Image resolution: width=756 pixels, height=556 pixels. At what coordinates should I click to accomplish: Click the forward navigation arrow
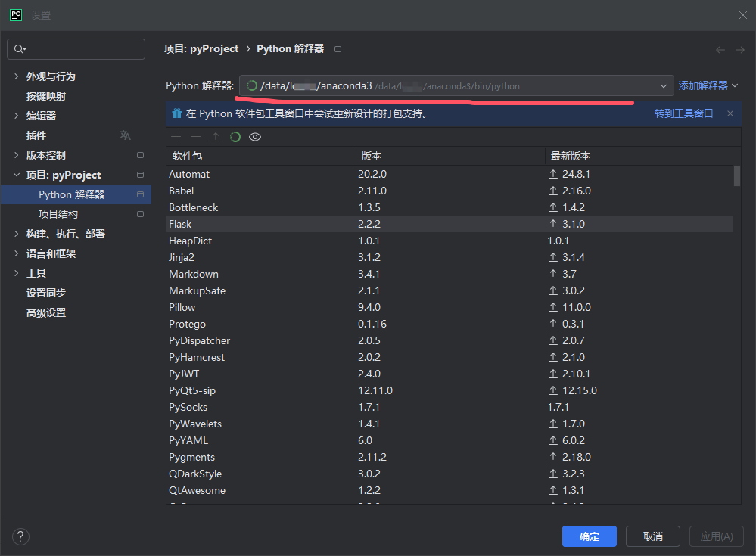pos(740,50)
